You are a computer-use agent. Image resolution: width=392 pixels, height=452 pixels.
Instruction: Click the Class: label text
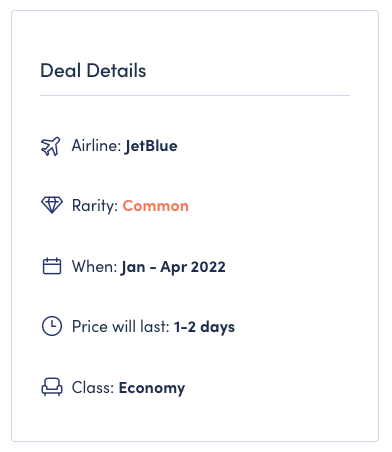point(93,388)
